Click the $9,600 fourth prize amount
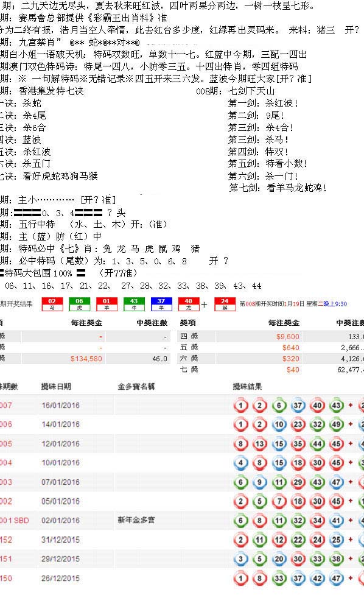The image size is (364, 595). 288,337
